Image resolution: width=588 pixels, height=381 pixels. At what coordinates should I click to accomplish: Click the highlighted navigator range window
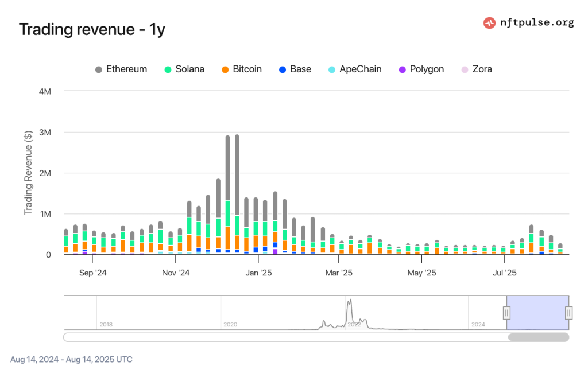pyautogui.click(x=537, y=313)
